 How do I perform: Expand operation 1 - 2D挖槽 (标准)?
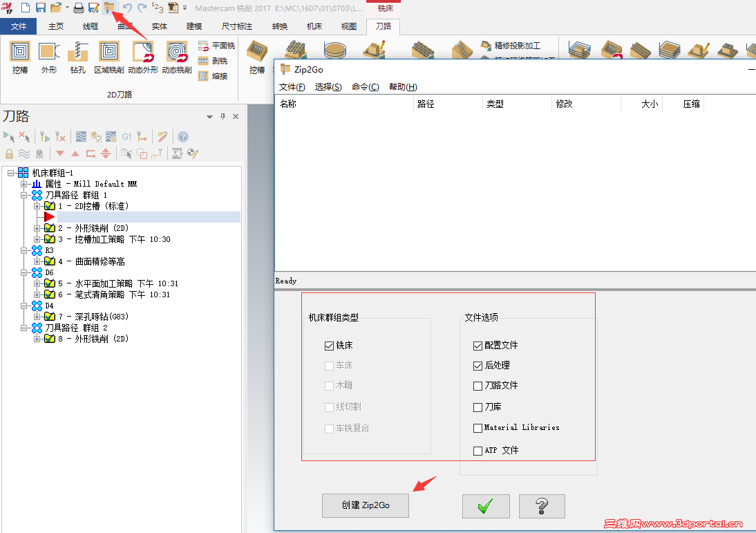click(x=37, y=206)
